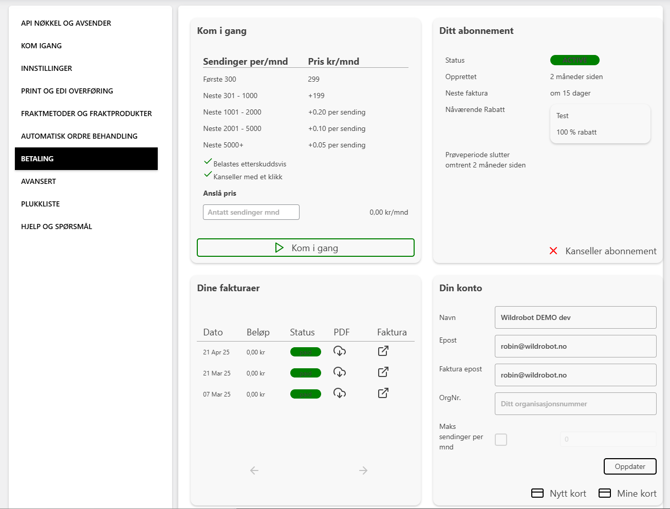Click status badge of 07 Mar 25 invoice
Image resolution: width=670 pixels, height=509 pixels.
pos(306,394)
